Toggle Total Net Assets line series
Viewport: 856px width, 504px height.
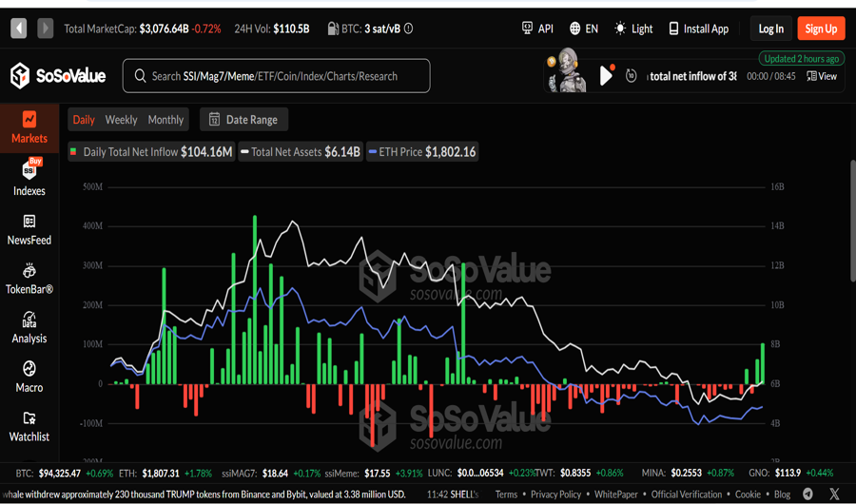(x=301, y=152)
